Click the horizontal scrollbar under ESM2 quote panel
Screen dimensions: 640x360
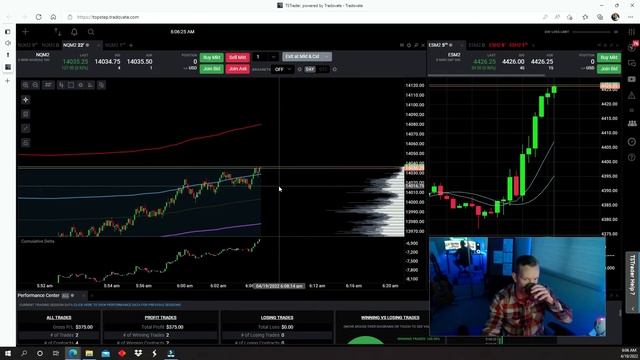(x=487, y=76)
